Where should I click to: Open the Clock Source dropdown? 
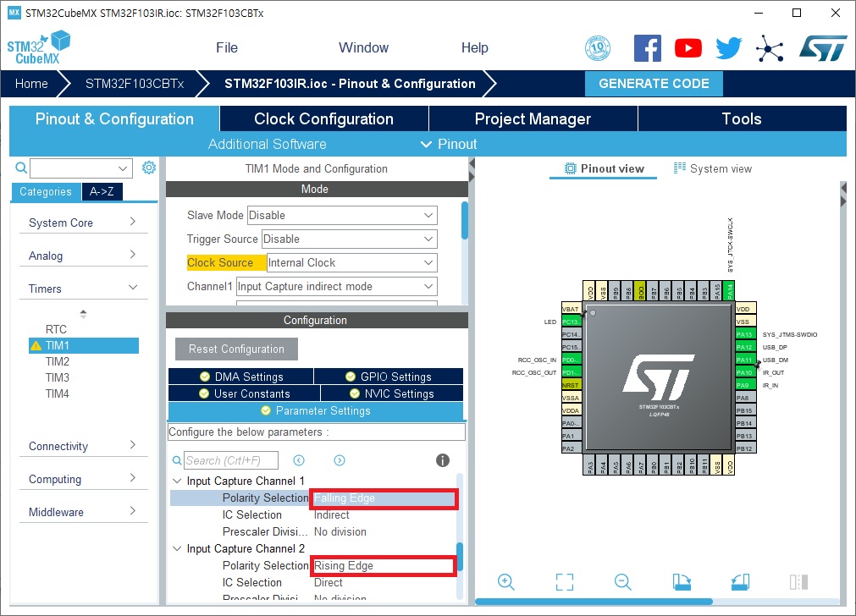pos(351,262)
